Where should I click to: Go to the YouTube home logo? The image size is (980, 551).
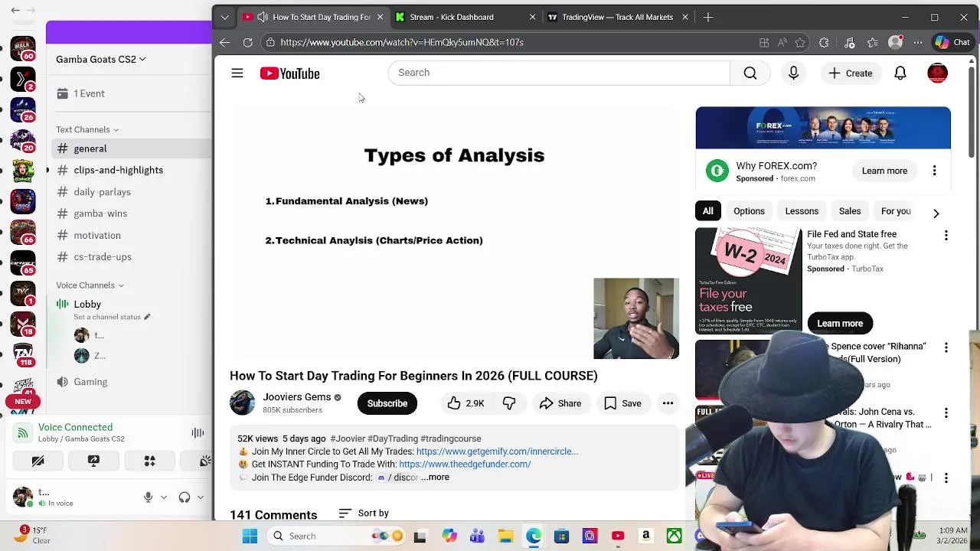tap(289, 73)
